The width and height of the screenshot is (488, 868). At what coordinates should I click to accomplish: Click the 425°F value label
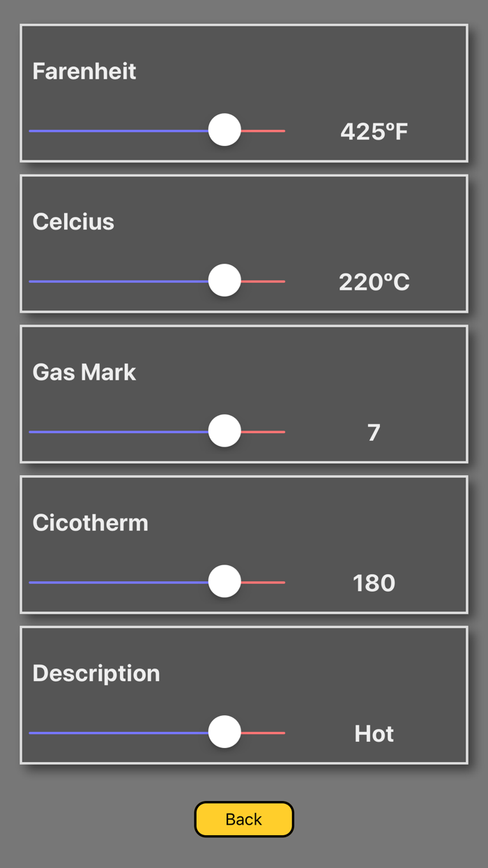tap(374, 131)
